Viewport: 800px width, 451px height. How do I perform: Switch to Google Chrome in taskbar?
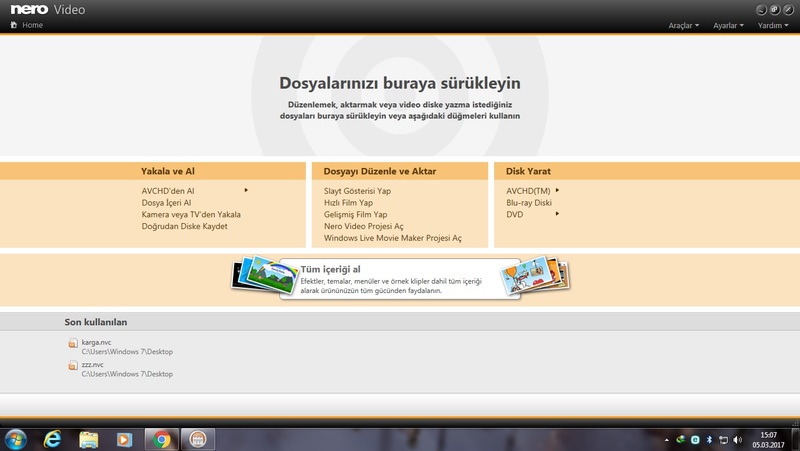click(x=161, y=439)
